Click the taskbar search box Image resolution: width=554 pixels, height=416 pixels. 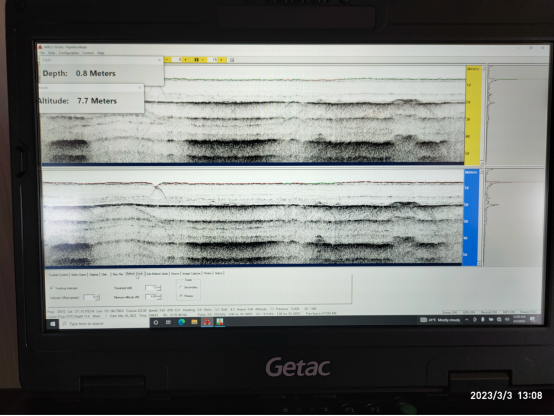click(x=104, y=323)
